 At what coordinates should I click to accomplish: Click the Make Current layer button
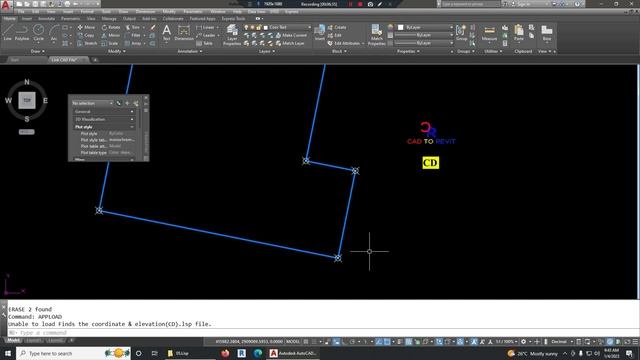(291, 36)
